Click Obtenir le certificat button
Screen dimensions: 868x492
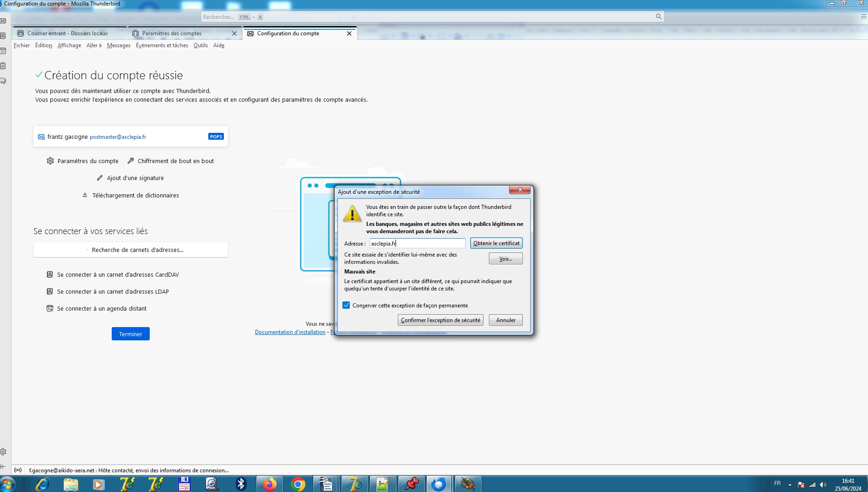[x=496, y=243]
